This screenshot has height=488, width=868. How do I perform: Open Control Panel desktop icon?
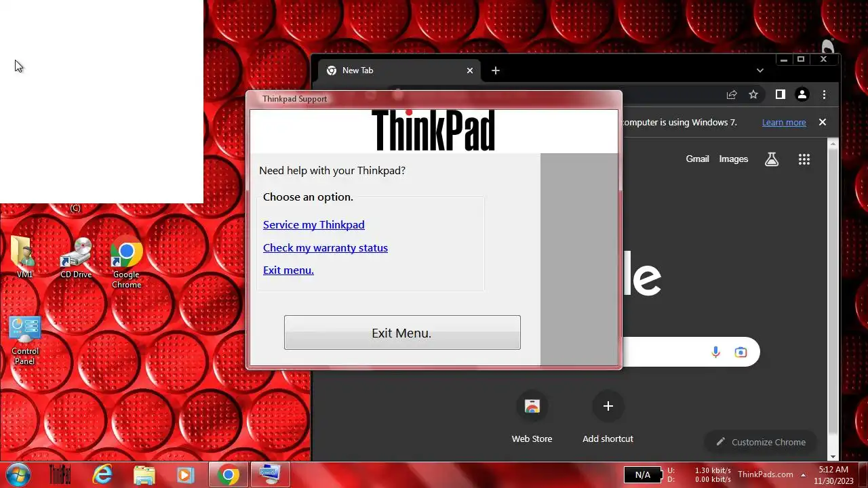pos(25,340)
